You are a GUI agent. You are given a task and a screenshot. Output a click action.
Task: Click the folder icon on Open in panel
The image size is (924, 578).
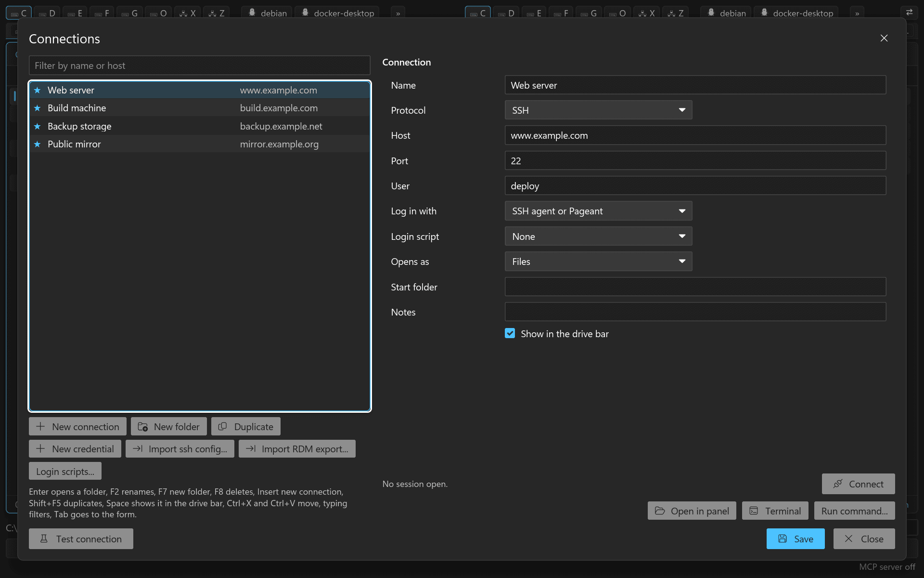pos(660,511)
